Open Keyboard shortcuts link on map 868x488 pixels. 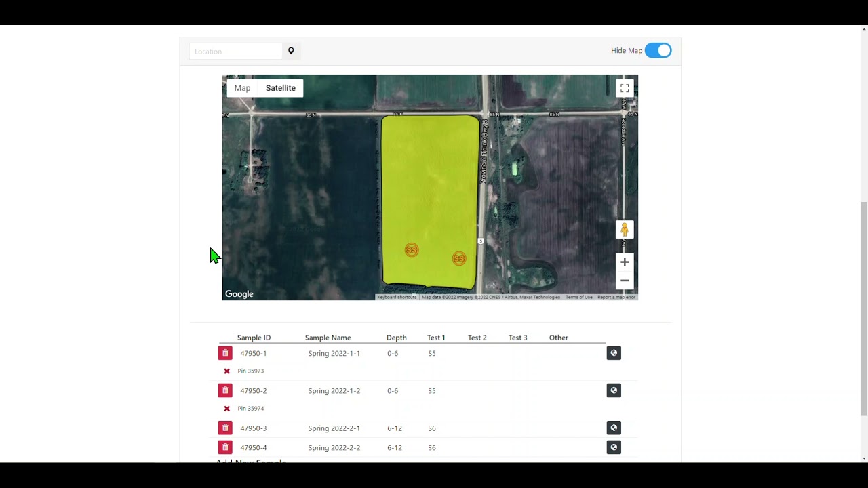pos(397,297)
